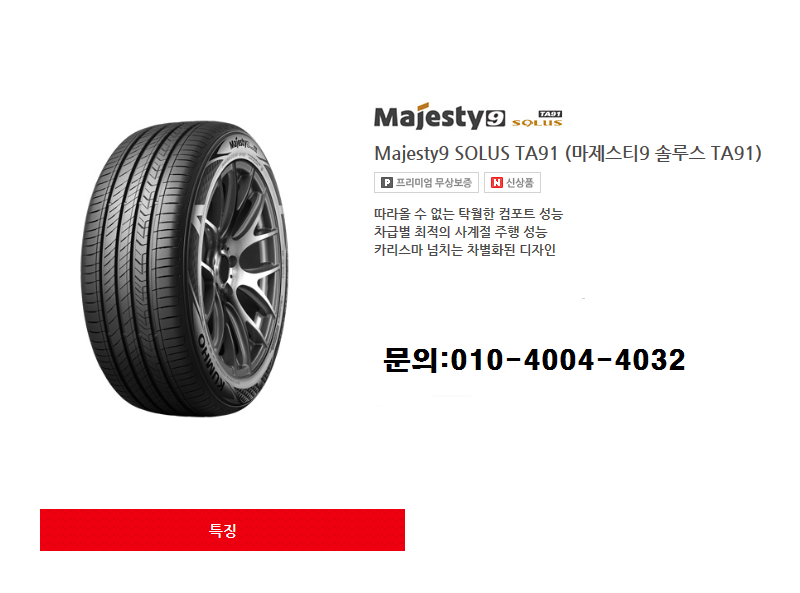The image size is (800, 593).
Task: Click the Majesty9 SOLUS TA91 English title
Action: (x=467, y=154)
